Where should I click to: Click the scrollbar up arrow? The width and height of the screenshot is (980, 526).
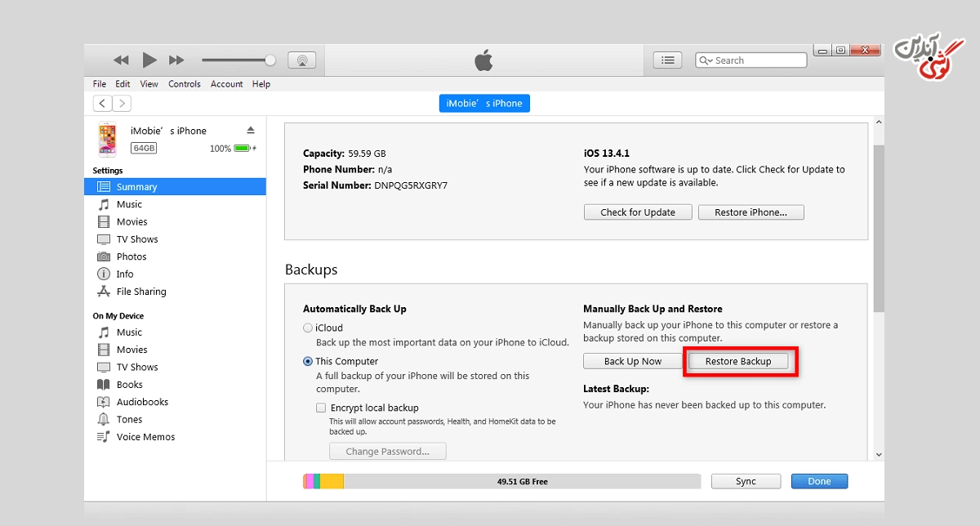click(x=879, y=123)
